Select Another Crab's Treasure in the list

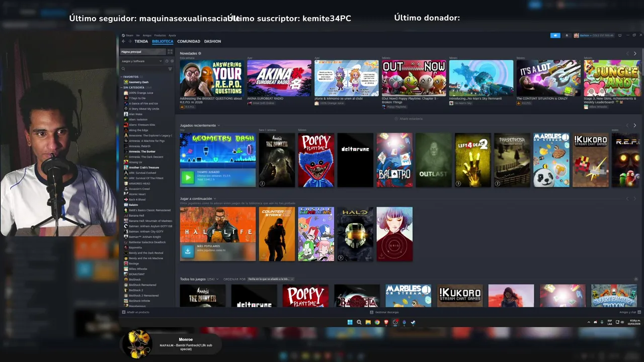(143, 167)
